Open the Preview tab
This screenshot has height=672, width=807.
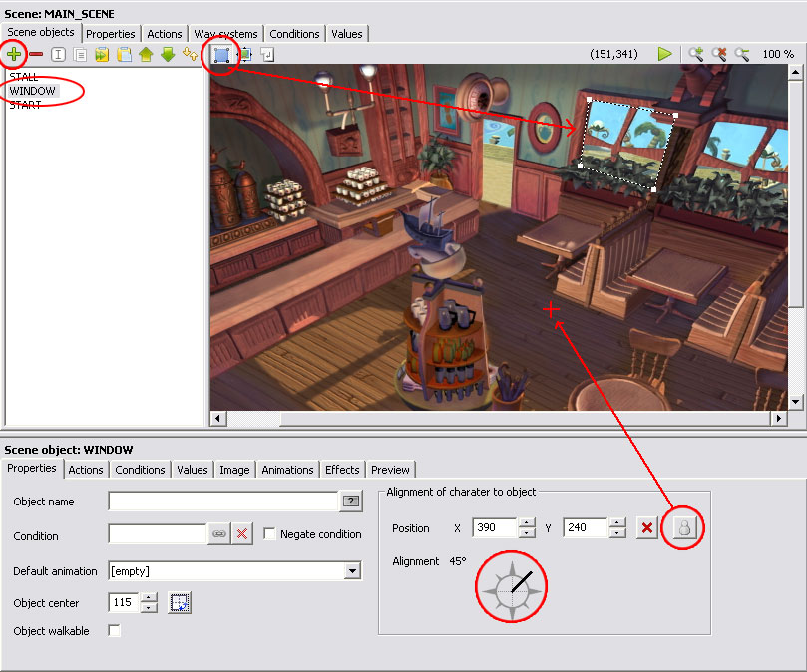[390, 470]
